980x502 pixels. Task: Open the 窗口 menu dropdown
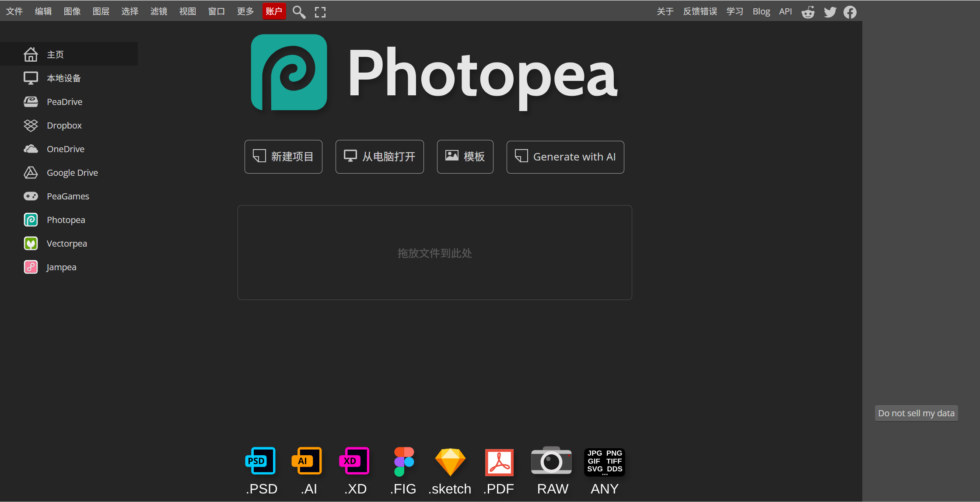[x=217, y=11]
